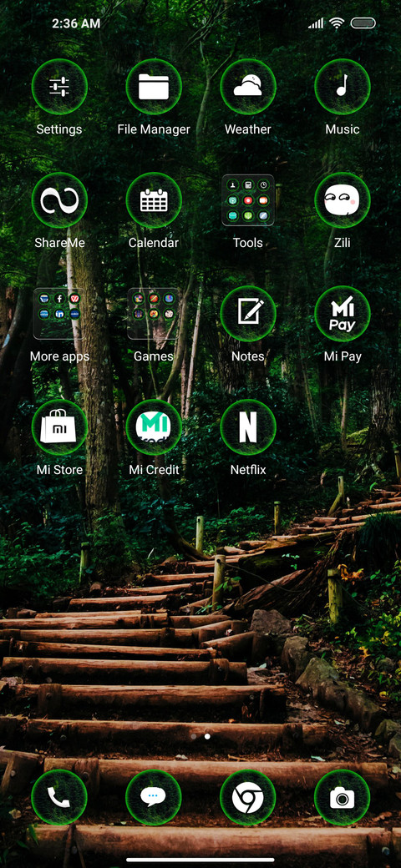Screen dimensions: 401x868
Task: Open Mi Pay
Action: point(343,314)
